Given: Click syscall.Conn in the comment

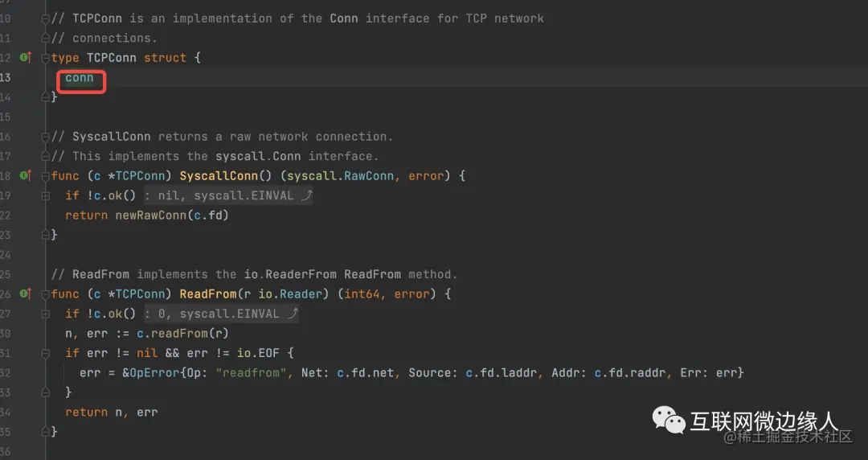Looking at the screenshot, I should (x=258, y=156).
